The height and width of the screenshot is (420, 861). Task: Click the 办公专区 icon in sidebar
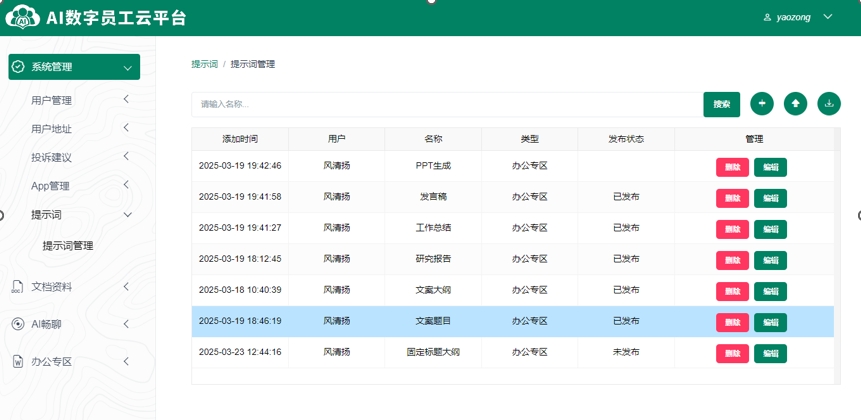17,362
